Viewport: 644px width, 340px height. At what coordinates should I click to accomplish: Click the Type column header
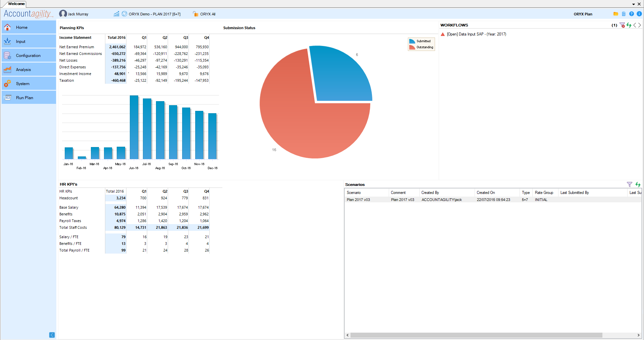pyautogui.click(x=526, y=193)
